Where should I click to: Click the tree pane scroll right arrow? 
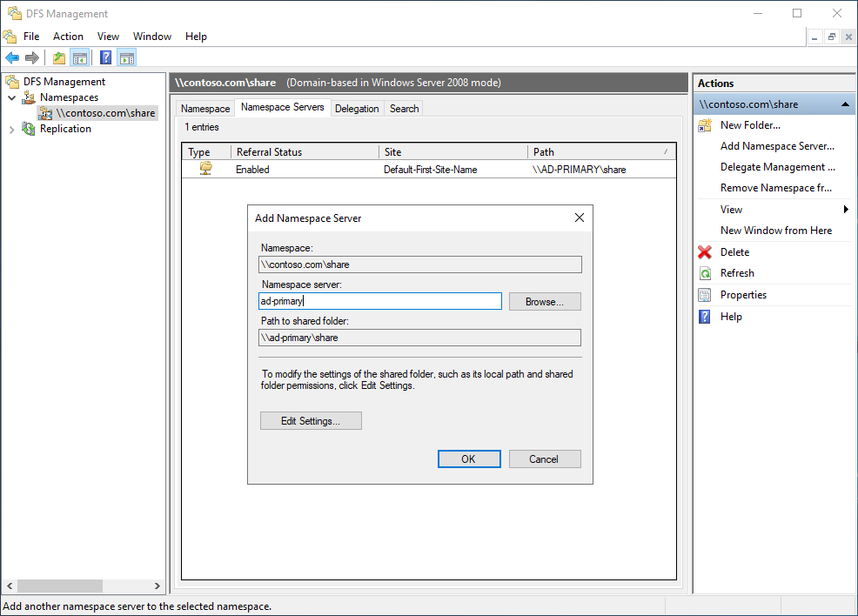coord(157,586)
